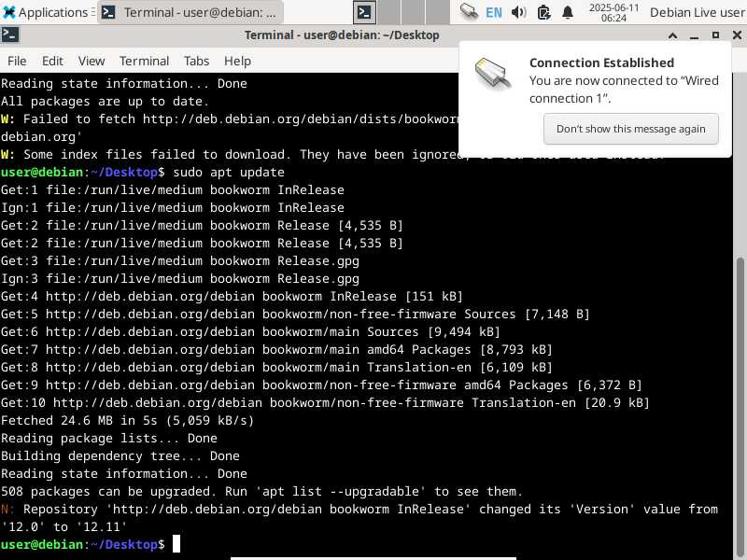Image resolution: width=747 pixels, height=560 pixels.
Task: Open the View menu
Action: click(x=92, y=61)
